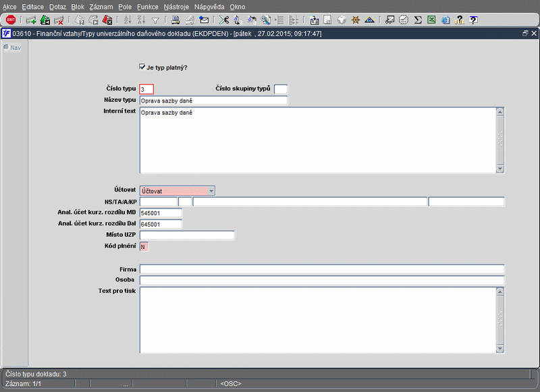Restore the inner form window
Image resolution: width=540 pixels, height=392 pixels.
pyautogui.click(x=525, y=33)
